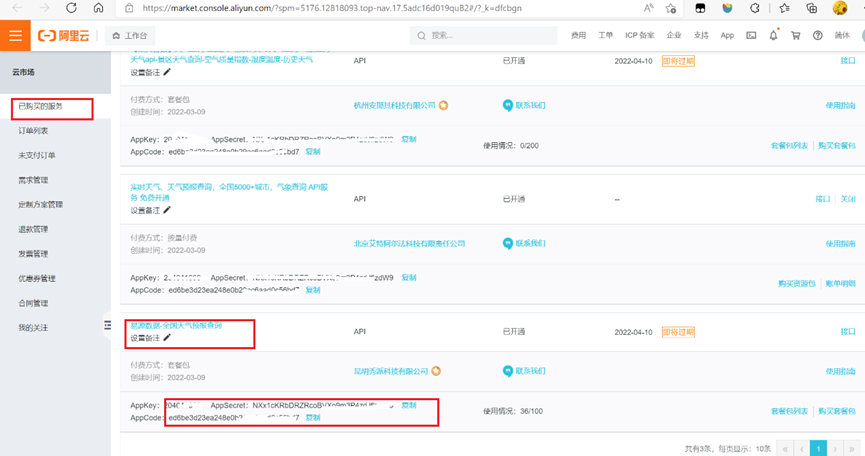Copy AppCode in the 0/200 usage row
The width and height of the screenshot is (865, 456).
pos(313,152)
